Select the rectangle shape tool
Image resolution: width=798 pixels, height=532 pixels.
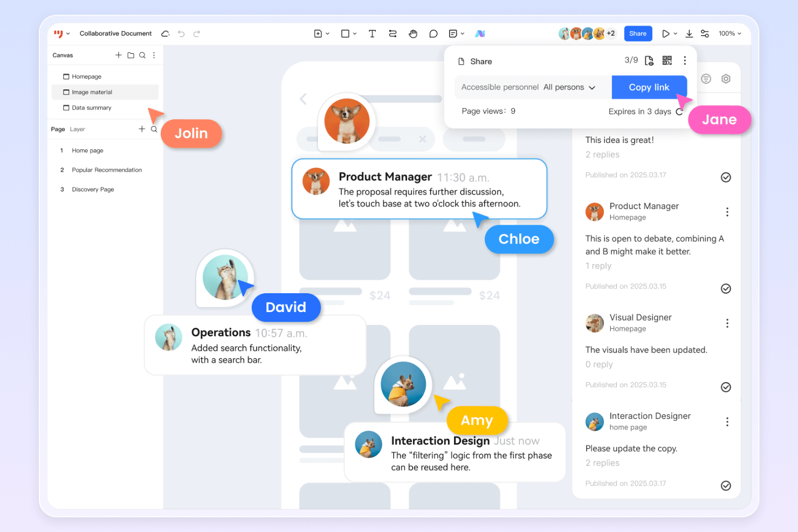point(345,33)
